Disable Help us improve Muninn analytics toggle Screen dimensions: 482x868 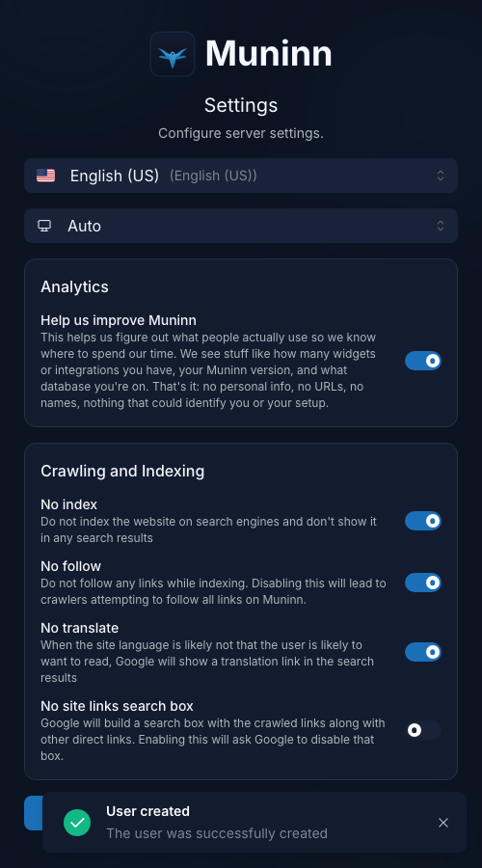(423, 361)
